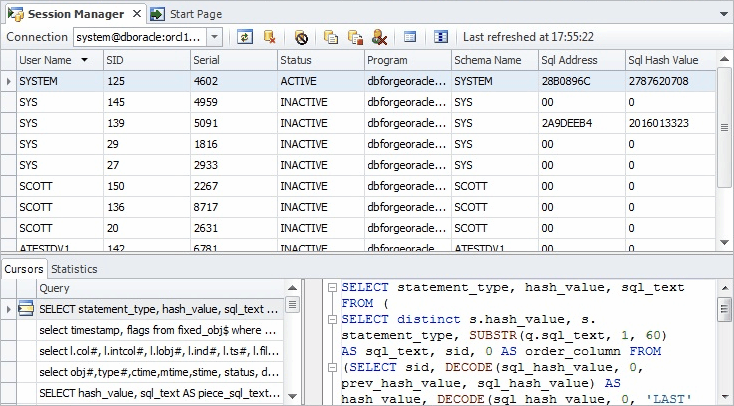Sort by the Sql Address column header

pyautogui.click(x=582, y=60)
